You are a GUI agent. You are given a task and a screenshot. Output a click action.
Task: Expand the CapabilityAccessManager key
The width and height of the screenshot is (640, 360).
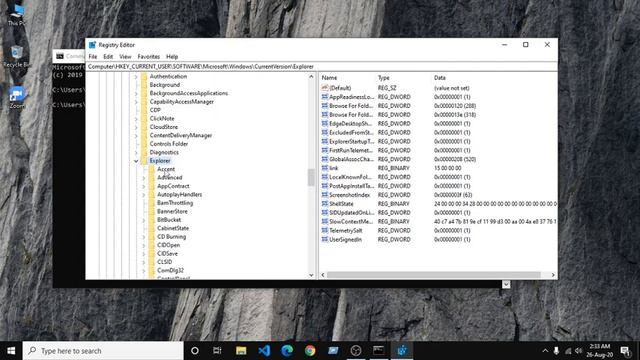pos(136,102)
